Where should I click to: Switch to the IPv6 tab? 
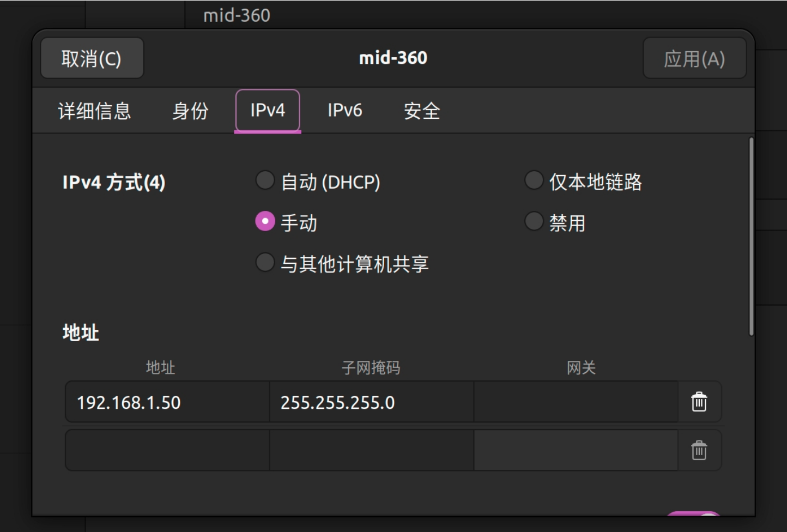point(344,111)
